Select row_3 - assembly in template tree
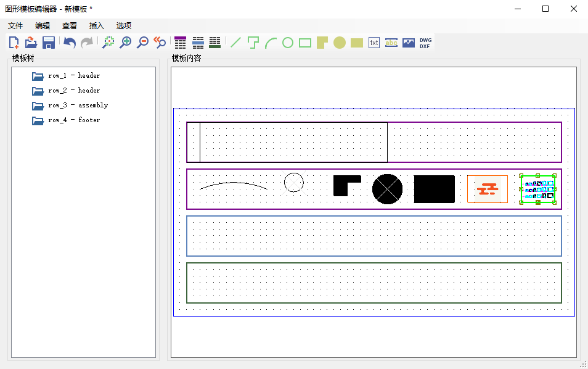 tap(78, 106)
